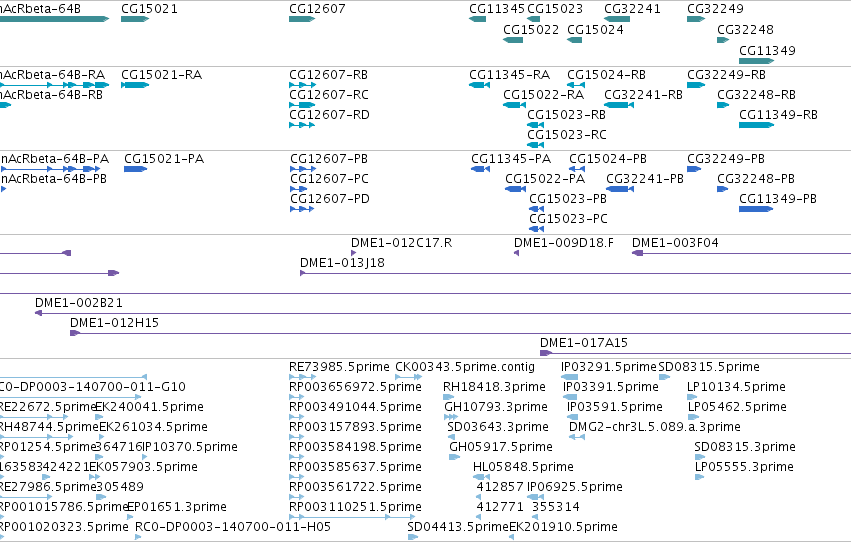The width and height of the screenshot is (851, 542).
Task: Click BAC end DME1-012C17.R
Action: pos(354,253)
